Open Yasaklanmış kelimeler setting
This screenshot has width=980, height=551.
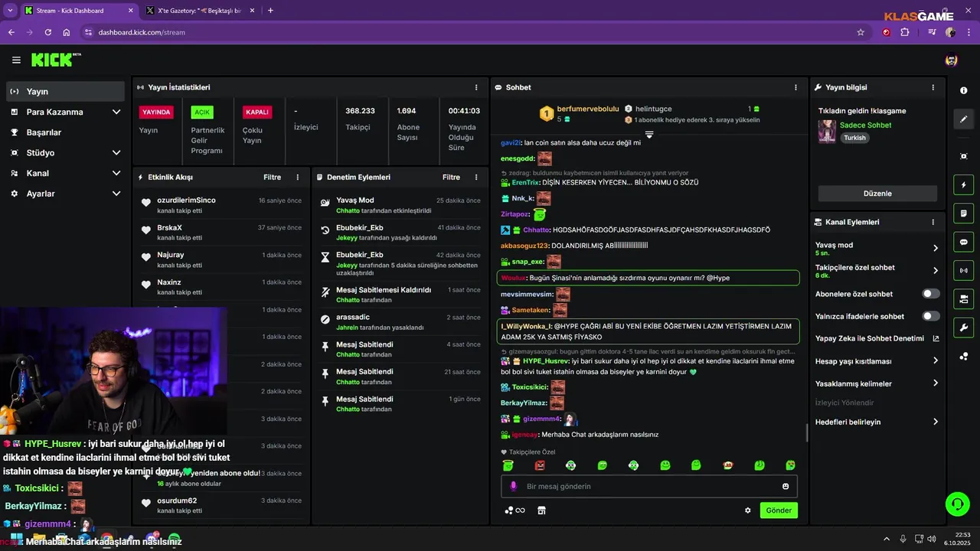point(877,383)
